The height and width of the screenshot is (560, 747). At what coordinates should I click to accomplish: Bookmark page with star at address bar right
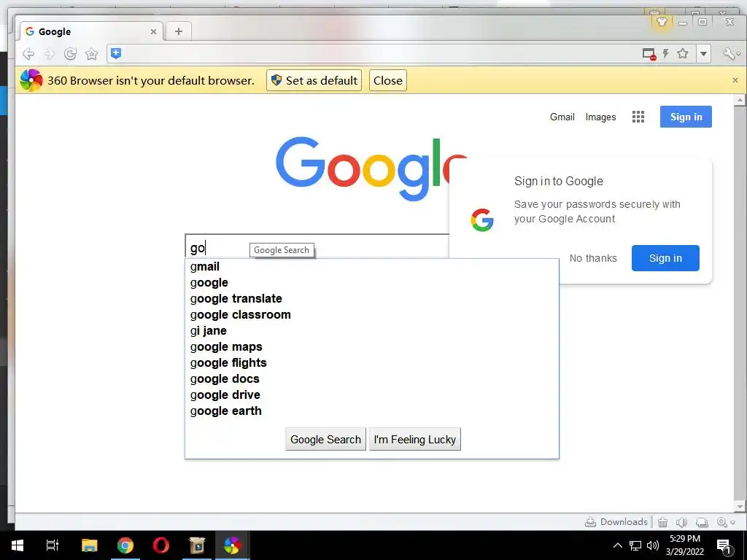683,53
